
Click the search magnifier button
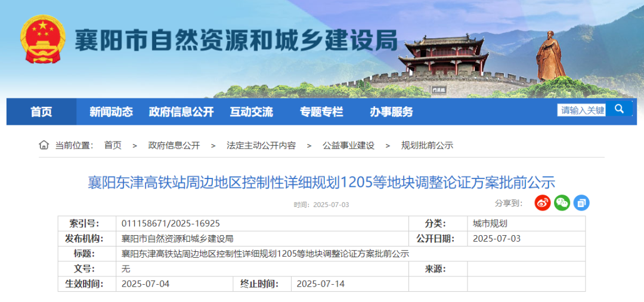click(619, 110)
